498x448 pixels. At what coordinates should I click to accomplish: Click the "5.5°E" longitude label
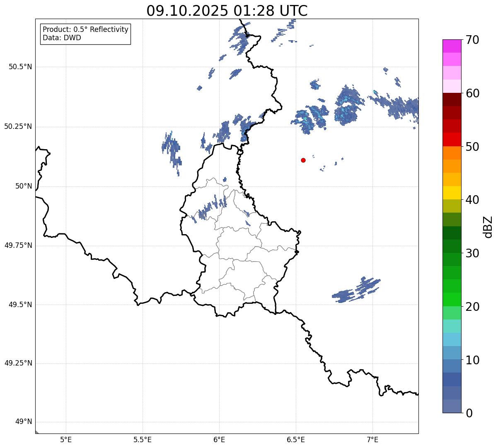(x=143, y=439)
